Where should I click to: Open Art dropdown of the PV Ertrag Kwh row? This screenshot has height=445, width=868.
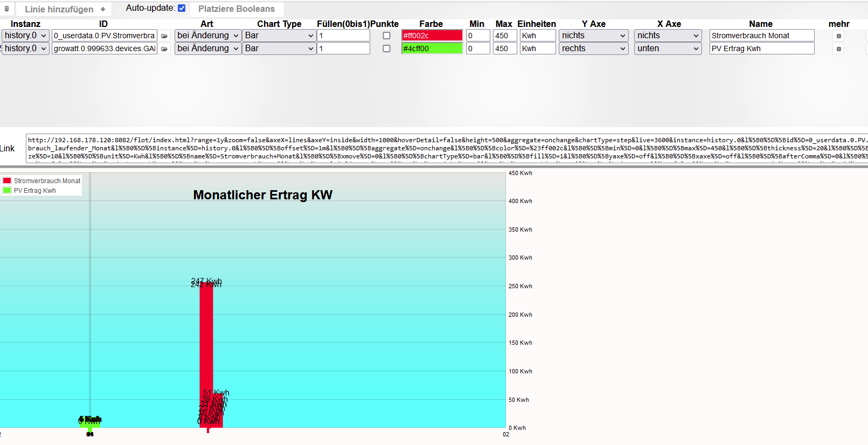[208, 48]
